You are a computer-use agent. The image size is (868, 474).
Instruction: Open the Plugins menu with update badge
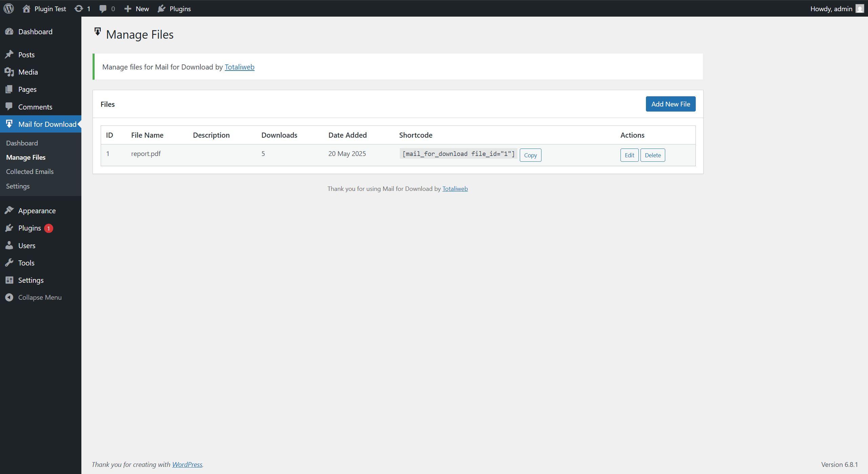(x=29, y=228)
